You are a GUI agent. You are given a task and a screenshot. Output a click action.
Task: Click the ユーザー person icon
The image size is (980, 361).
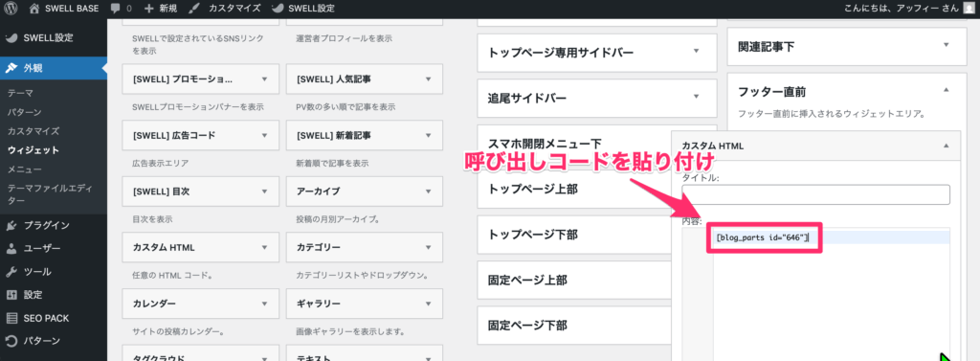coord(11,248)
